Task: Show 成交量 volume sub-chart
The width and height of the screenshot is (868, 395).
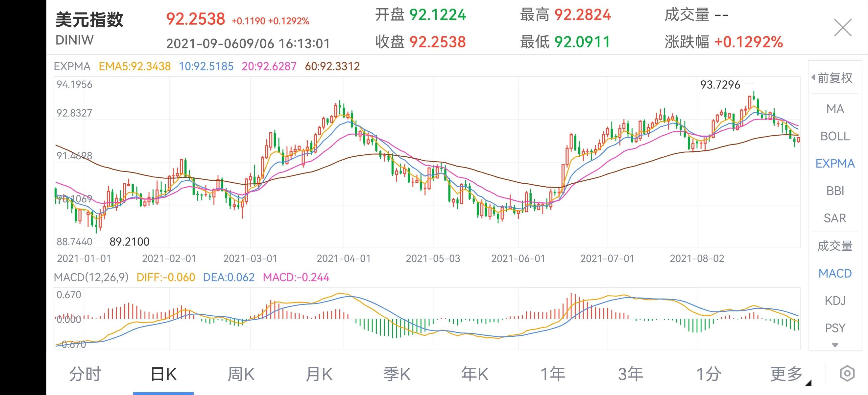Action: tap(835, 246)
